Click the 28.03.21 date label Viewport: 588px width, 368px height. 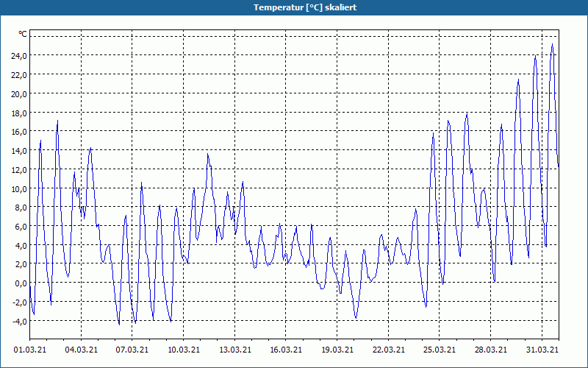490,350
